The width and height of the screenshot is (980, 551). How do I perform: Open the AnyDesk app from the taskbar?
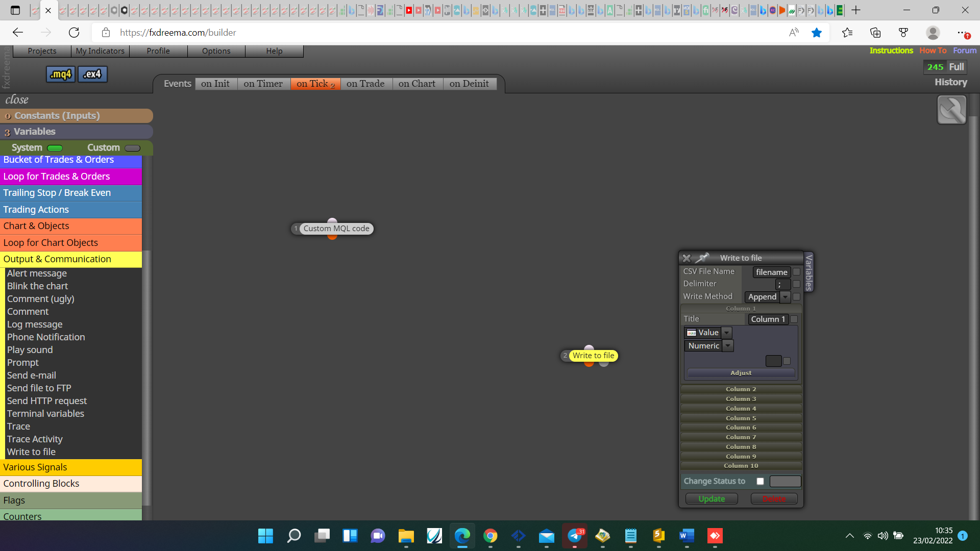tap(715, 536)
